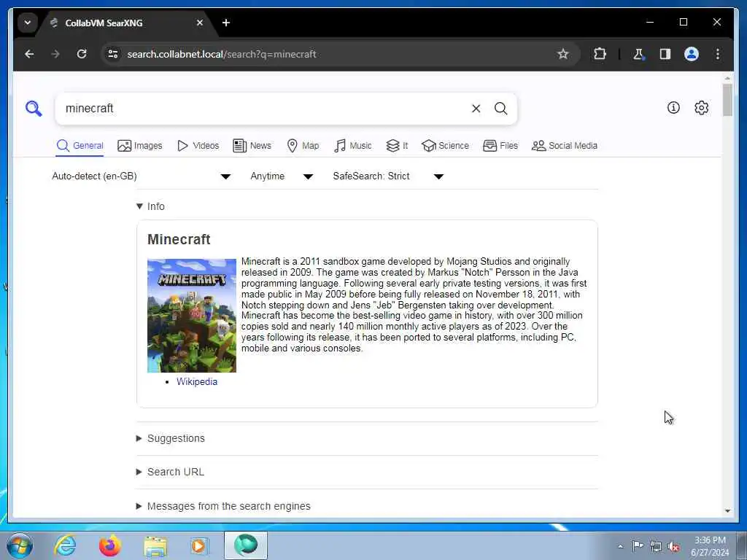View site information icon in address bar
The image size is (747, 560).
coord(113,54)
